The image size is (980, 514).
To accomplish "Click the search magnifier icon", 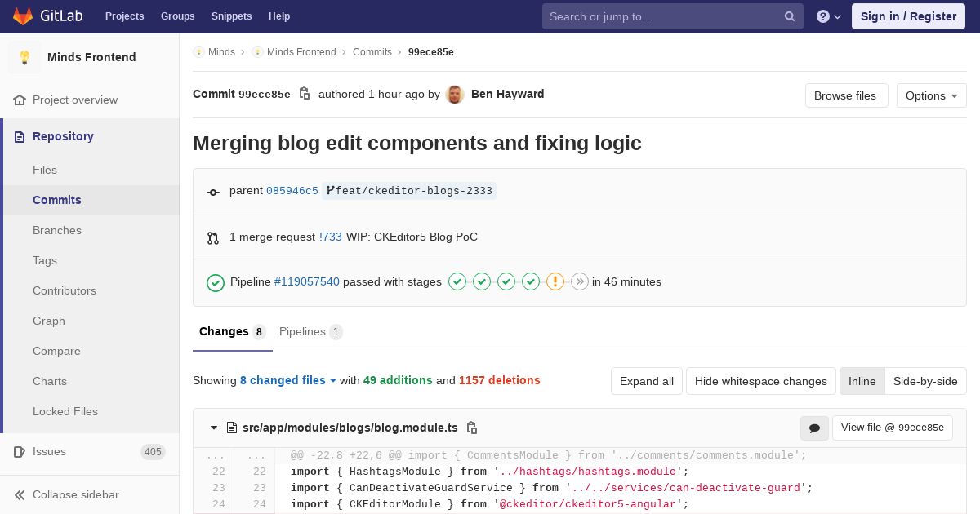I will click(x=790, y=16).
